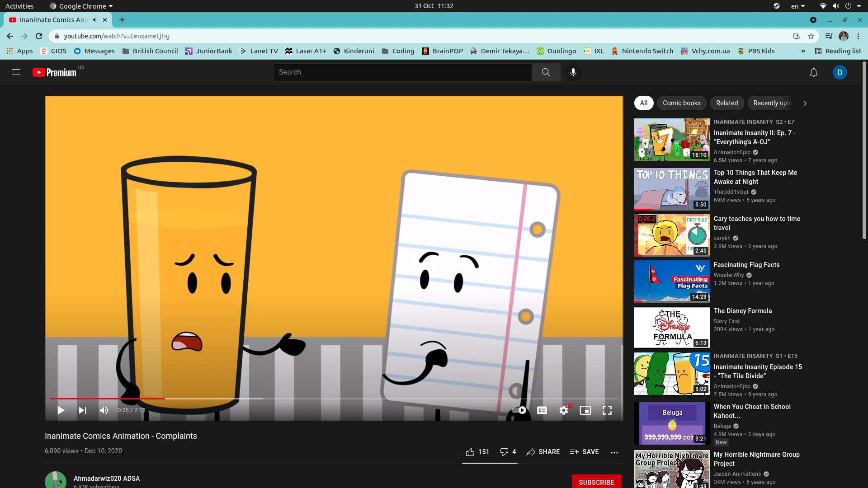Open Fascinating Flag Facts video
Image resolution: width=868 pixels, height=488 pixels.
(x=746, y=265)
